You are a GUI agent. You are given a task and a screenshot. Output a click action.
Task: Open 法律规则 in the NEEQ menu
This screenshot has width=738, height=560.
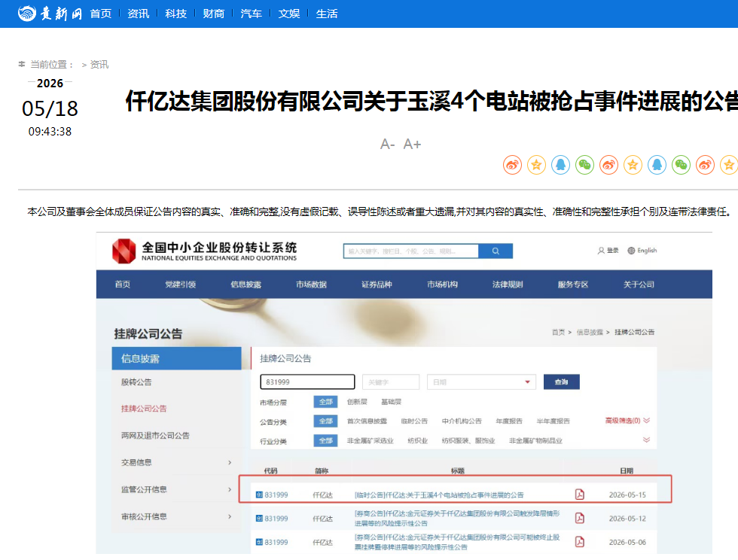tap(508, 285)
